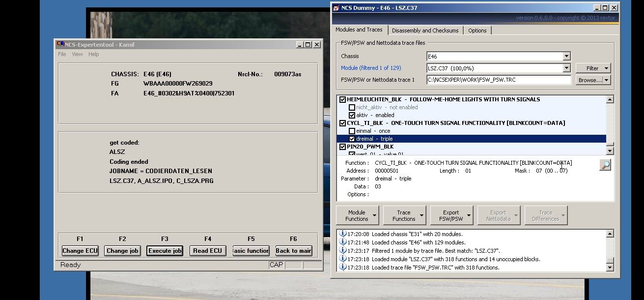The height and width of the screenshot is (300, 644).
Task: Switch to the Disassembly and Checksums tab
Action: pos(425,30)
